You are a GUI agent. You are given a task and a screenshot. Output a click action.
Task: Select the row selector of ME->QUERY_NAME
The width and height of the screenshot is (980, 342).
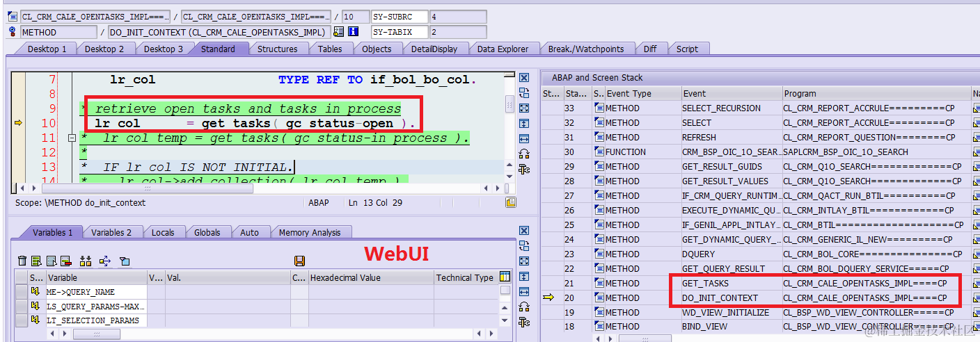[21, 292]
